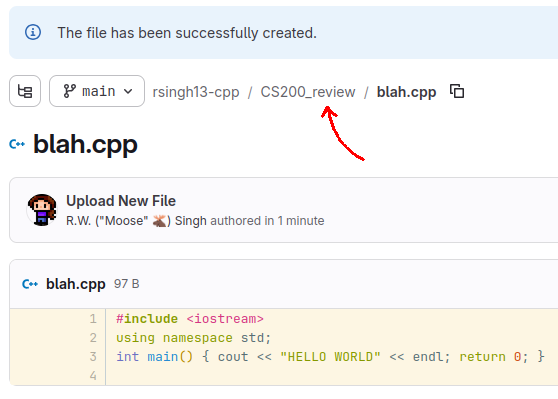Click the blah.cpp breadcrumb entry
This screenshot has height=399, width=558.
pyautogui.click(x=406, y=92)
